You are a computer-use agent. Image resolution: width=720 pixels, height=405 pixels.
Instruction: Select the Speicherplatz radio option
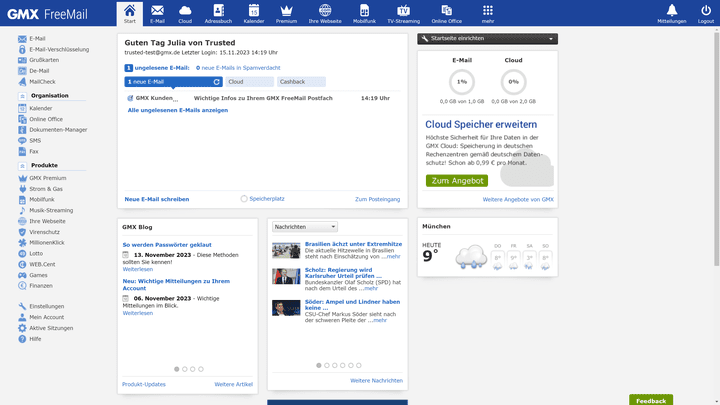(244, 199)
